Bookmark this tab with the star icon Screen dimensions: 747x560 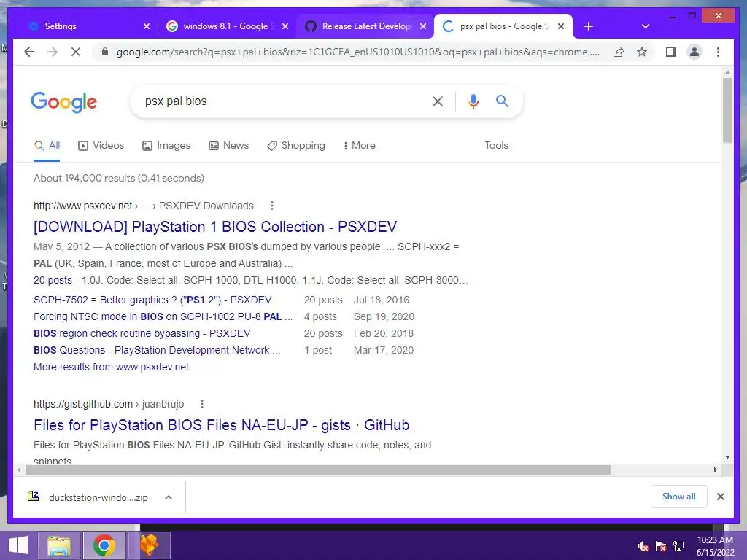[x=642, y=52]
